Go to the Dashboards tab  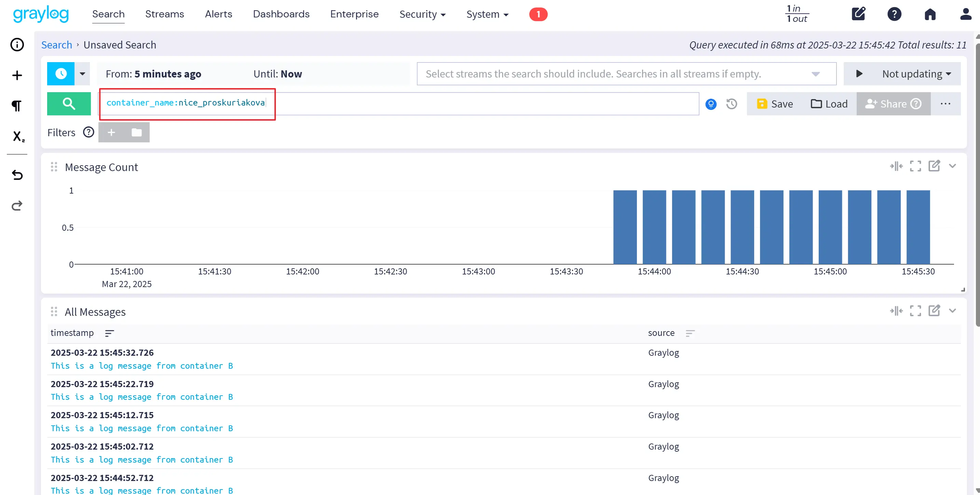coord(281,14)
